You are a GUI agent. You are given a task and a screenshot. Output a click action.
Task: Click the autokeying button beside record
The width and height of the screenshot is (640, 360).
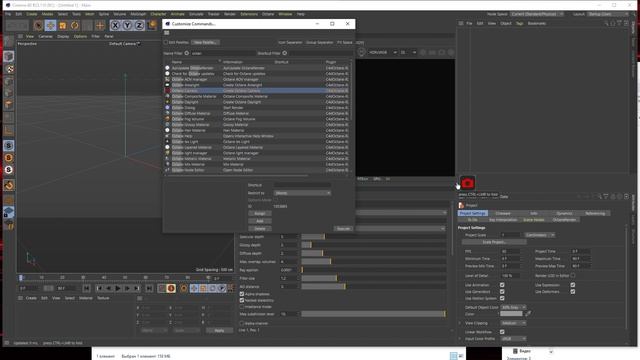point(184,289)
